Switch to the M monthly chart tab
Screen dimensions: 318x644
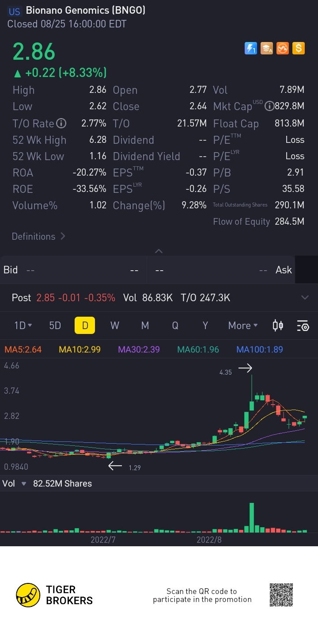click(x=145, y=326)
